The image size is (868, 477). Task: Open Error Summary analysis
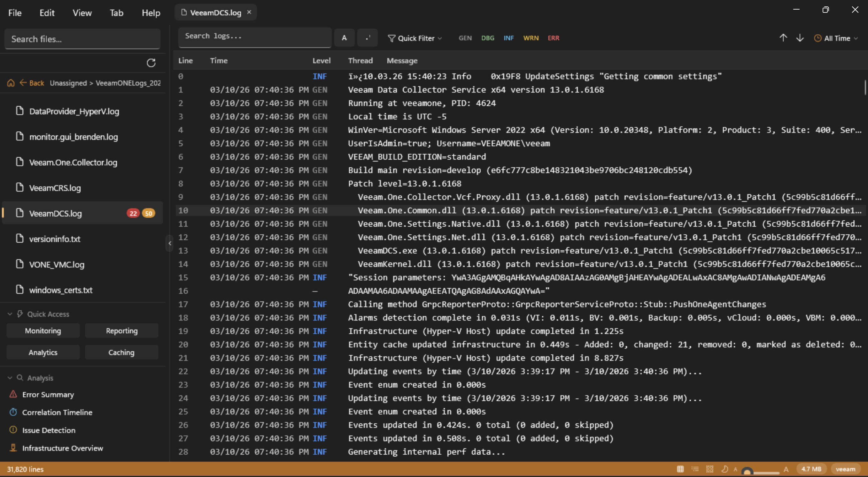[48, 395]
